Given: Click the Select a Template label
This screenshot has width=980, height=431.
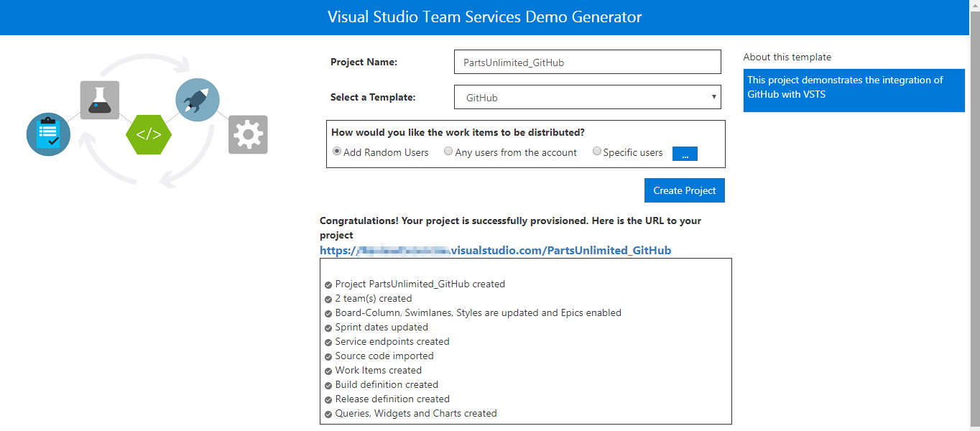Looking at the screenshot, I should (x=373, y=97).
